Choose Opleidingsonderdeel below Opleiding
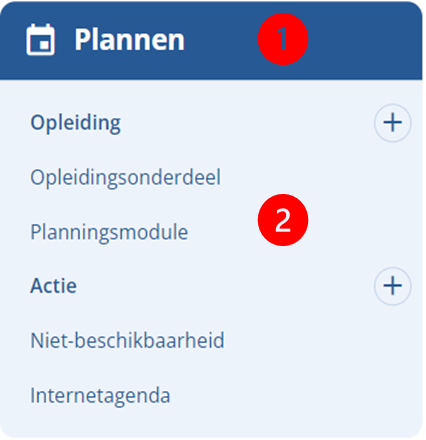The width and height of the screenshot is (426, 440). (125, 177)
